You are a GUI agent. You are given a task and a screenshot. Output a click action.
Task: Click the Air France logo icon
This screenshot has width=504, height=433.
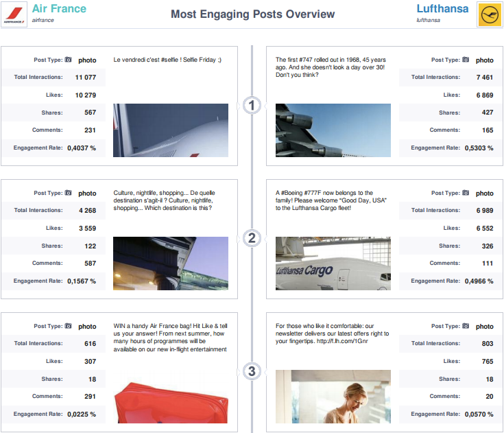[14, 15]
